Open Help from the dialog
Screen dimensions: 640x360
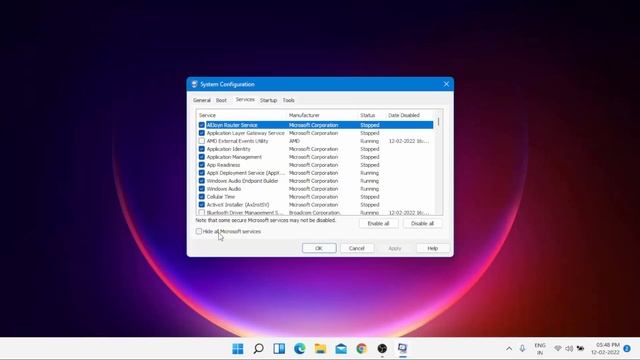click(x=433, y=248)
